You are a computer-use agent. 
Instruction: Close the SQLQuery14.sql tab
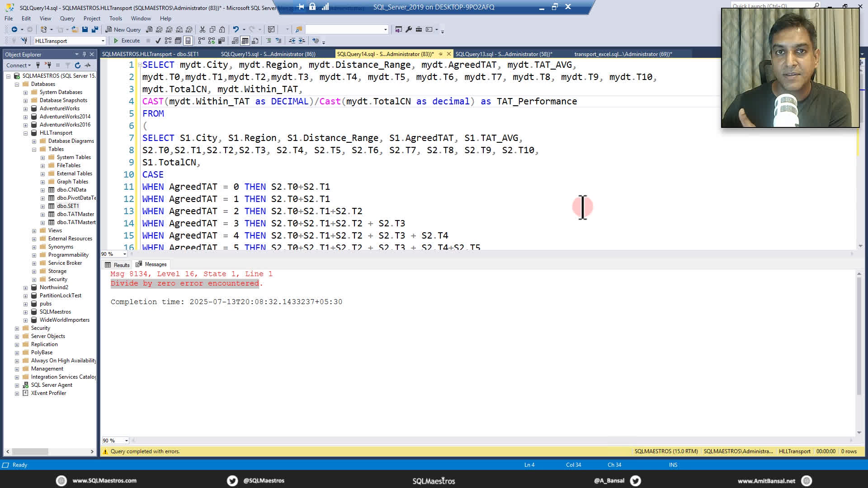(448, 54)
